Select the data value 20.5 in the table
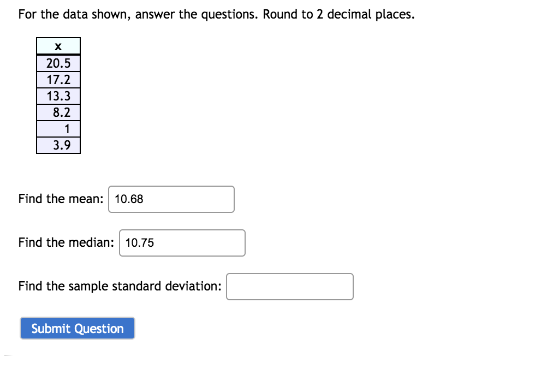The image size is (559, 392). [x=58, y=63]
